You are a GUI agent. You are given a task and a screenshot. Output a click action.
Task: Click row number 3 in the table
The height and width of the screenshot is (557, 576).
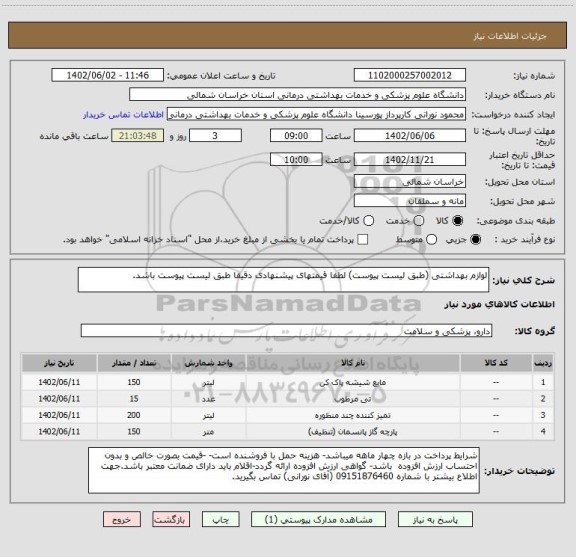(x=543, y=415)
